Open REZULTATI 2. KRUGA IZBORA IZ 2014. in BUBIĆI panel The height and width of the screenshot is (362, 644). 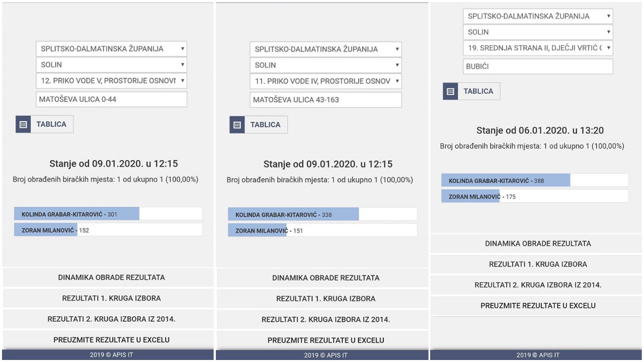(538, 285)
